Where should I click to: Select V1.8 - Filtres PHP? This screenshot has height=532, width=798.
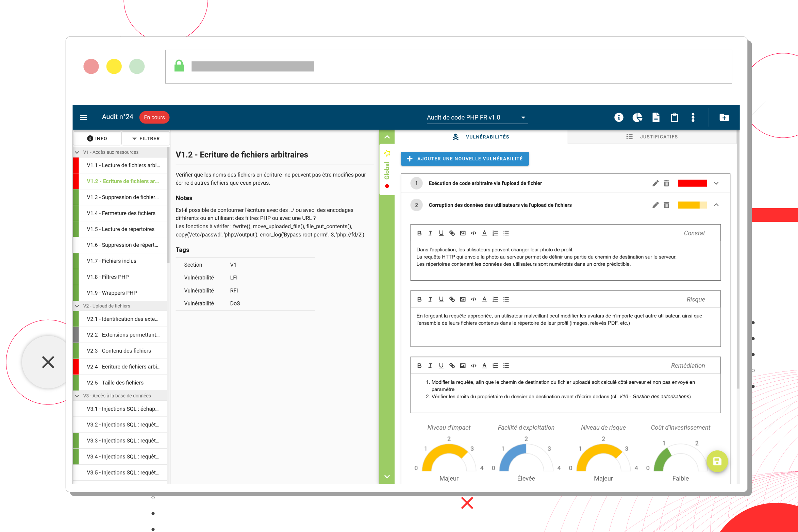click(x=120, y=277)
